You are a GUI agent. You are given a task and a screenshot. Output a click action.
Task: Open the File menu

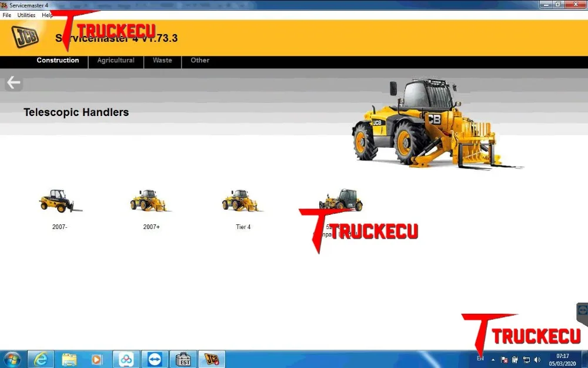click(6, 15)
